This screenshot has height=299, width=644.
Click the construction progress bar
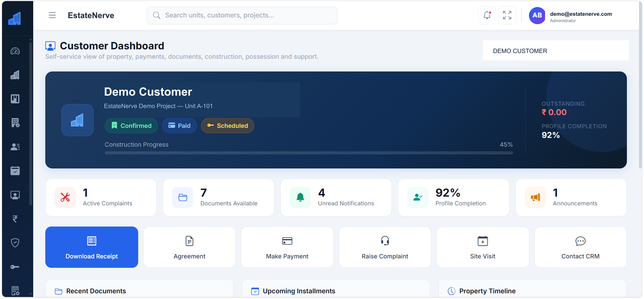point(309,153)
